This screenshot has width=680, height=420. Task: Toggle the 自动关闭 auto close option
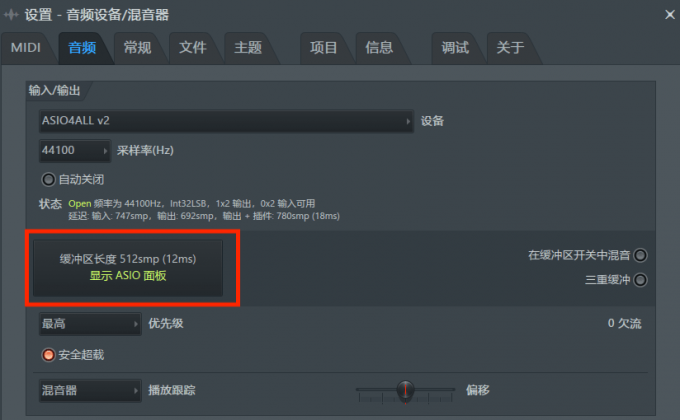coord(48,179)
